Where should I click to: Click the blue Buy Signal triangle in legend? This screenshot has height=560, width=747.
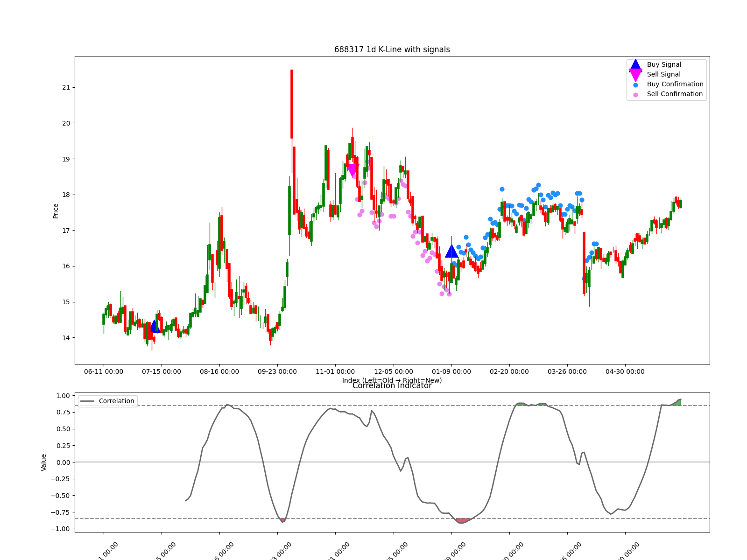pyautogui.click(x=635, y=65)
